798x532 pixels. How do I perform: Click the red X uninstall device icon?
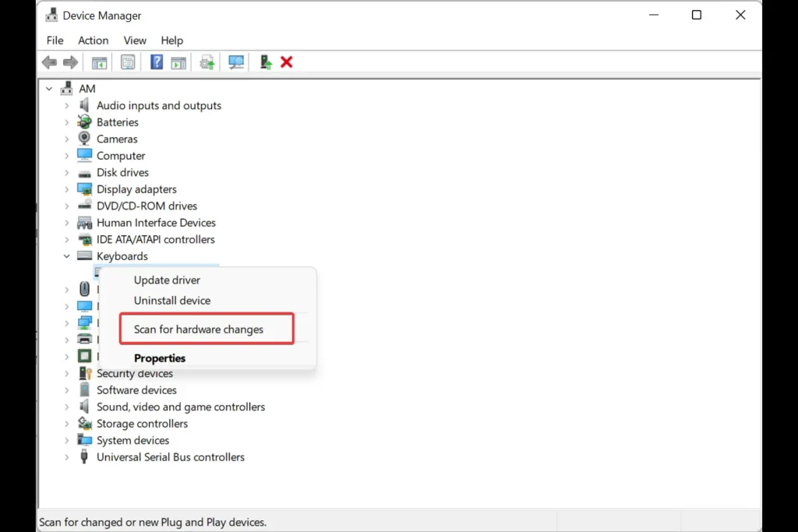[287, 62]
